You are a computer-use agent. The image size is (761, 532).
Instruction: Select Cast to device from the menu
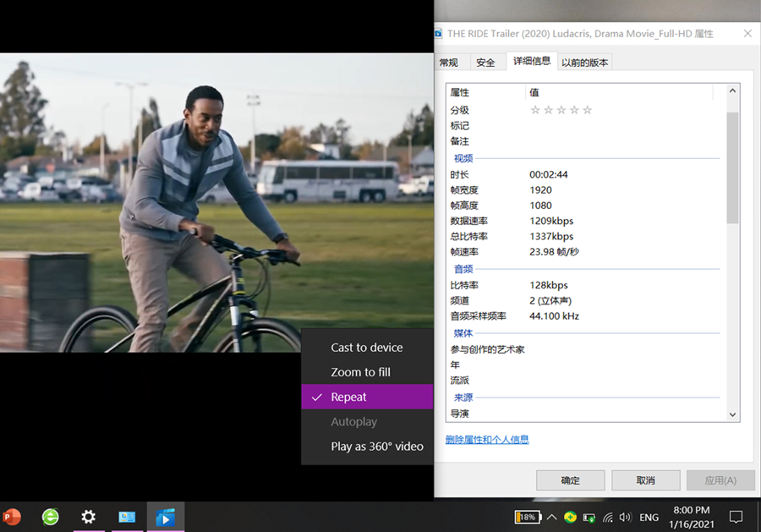[366, 347]
